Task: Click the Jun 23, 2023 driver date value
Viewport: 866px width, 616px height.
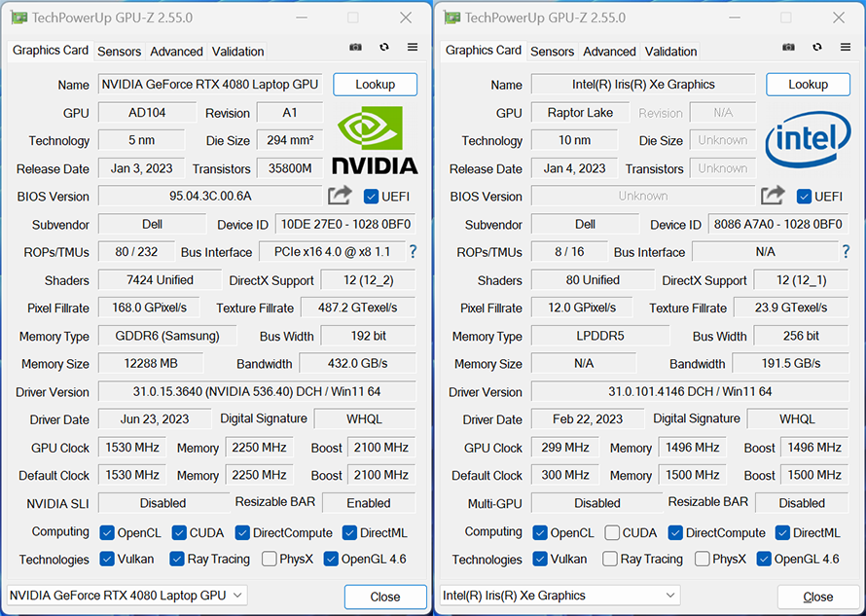Action: pos(155,419)
